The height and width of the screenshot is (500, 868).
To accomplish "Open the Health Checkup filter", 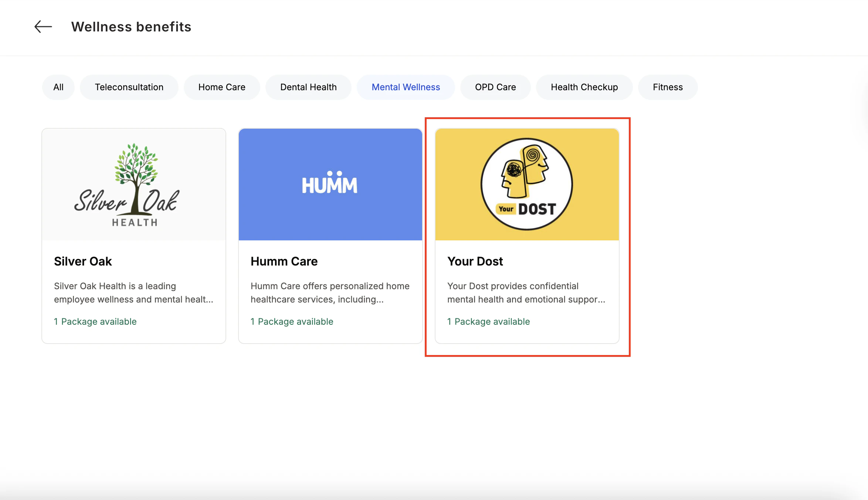I will pyautogui.click(x=584, y=87).
